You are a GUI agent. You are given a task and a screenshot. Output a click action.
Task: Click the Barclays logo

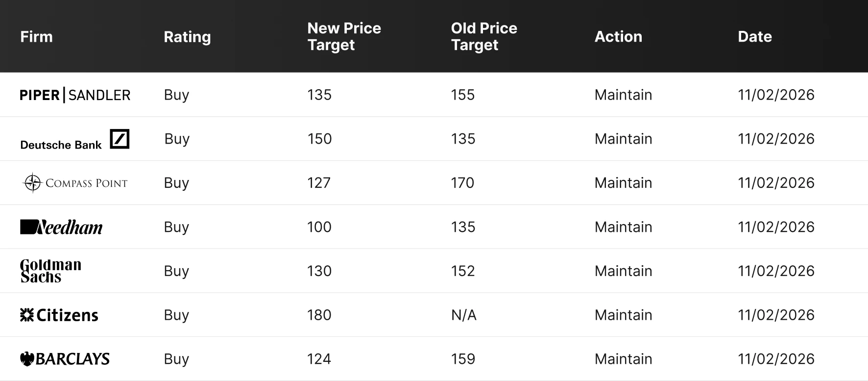[x=65, y=359]
